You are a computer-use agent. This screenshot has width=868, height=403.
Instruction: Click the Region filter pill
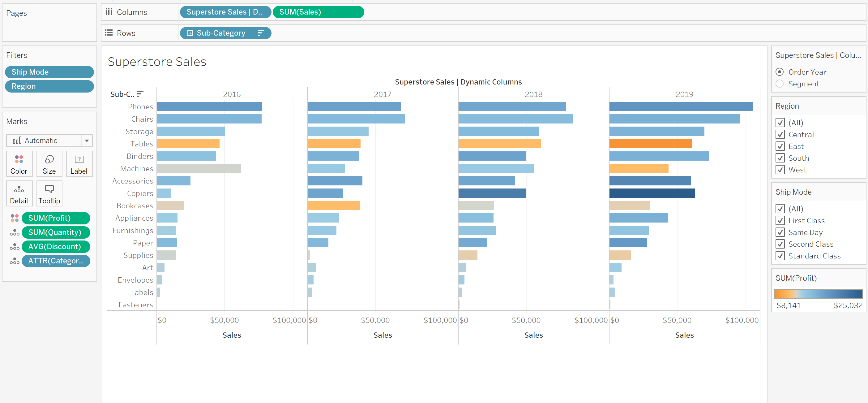pyautogui.click(x=49, y=86)
